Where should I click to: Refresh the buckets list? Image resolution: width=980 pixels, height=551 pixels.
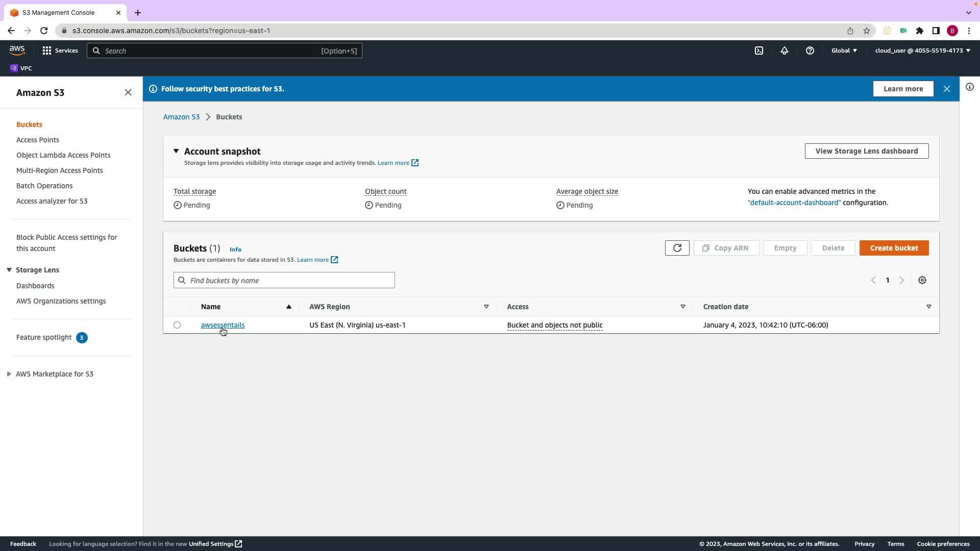tap(677, 248)
